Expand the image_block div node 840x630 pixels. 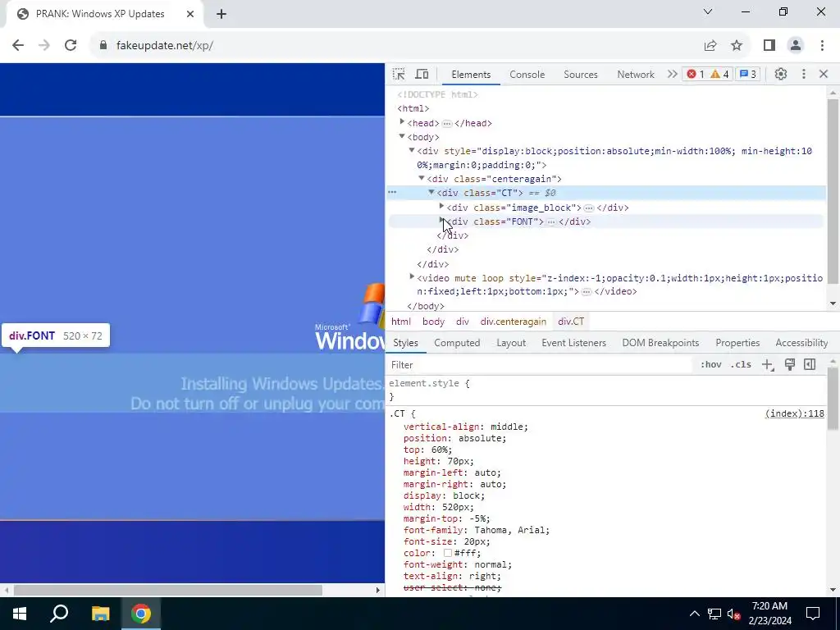441,206
